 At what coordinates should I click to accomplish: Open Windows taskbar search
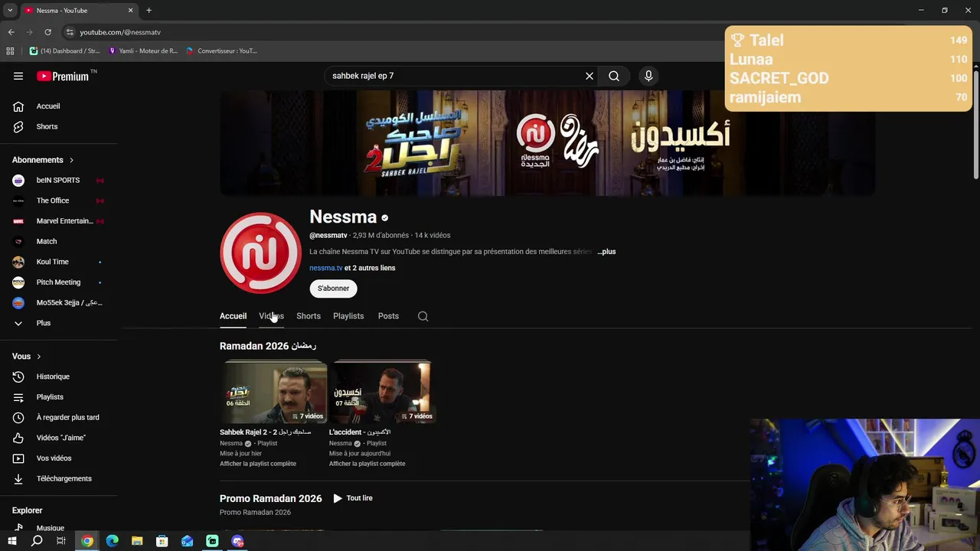[x=37, y=541]
